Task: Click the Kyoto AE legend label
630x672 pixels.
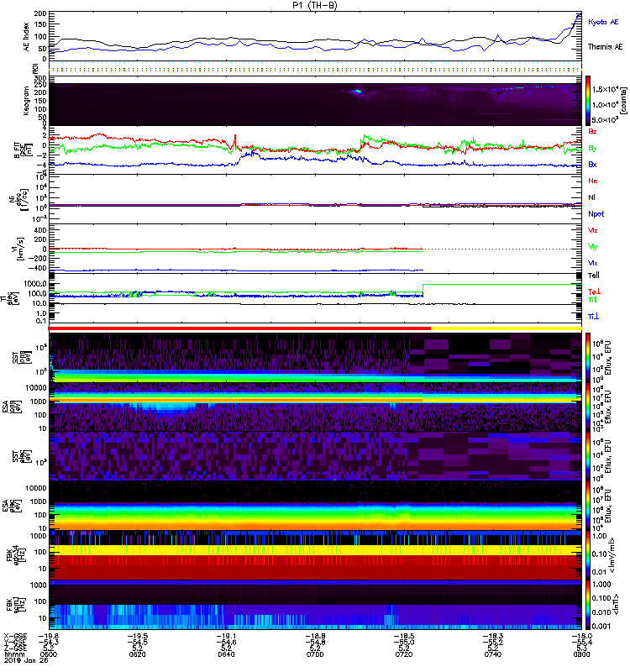Action: [x=603, y=22]
